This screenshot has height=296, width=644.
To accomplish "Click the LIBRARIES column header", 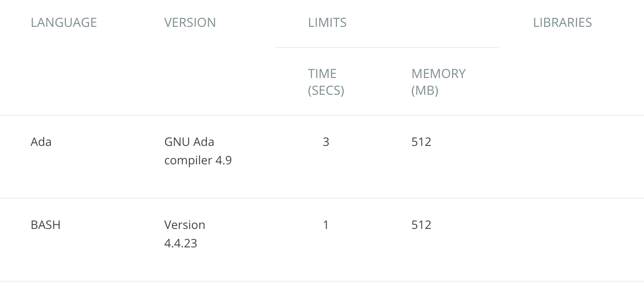I will coord(563,22).
